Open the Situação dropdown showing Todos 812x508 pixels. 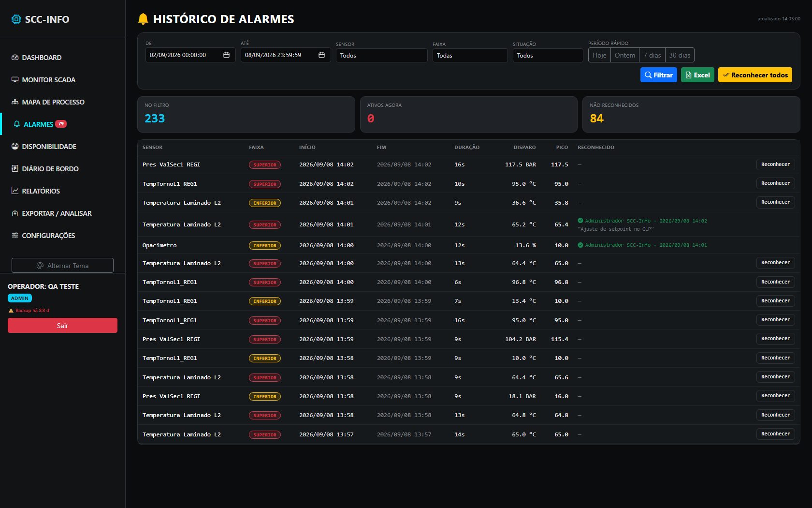coord(548,55)
